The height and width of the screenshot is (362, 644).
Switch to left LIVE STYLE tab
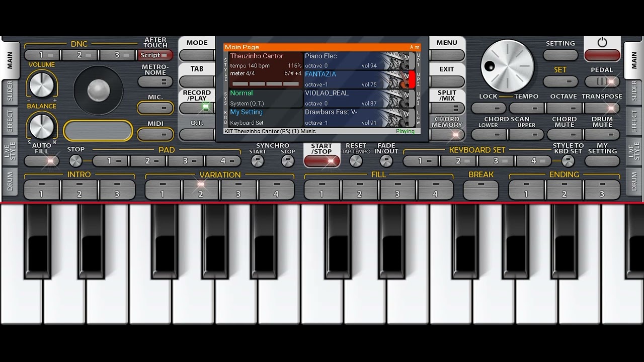point(10,151)
